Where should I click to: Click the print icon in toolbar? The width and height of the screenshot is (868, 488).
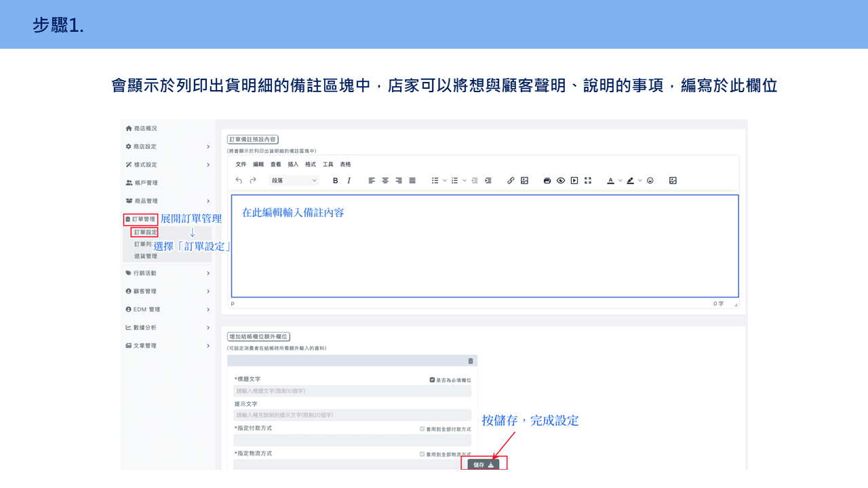pos(547,180)
